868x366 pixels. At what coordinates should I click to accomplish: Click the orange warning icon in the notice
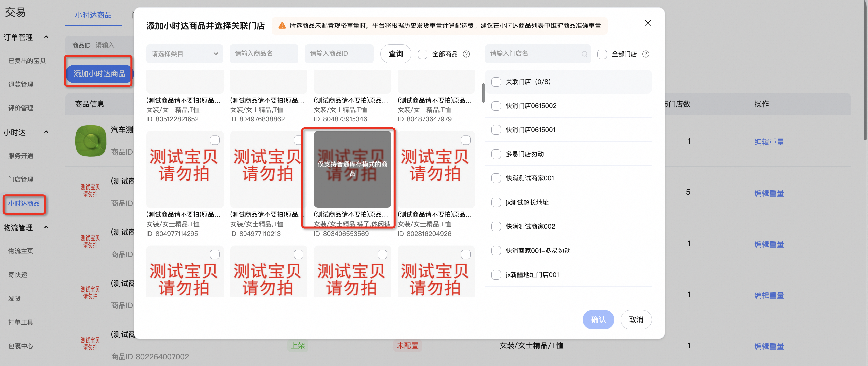tap(282, 25)
